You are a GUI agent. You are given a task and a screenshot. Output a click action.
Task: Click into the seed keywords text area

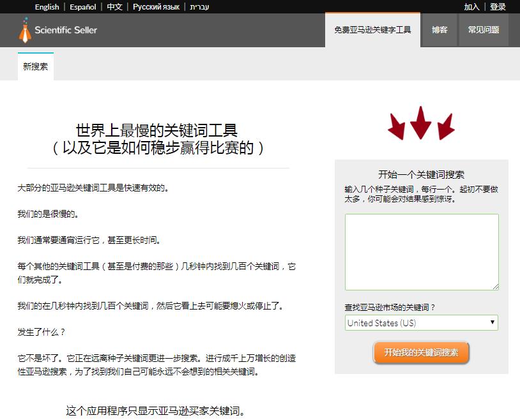pos(422,252)
